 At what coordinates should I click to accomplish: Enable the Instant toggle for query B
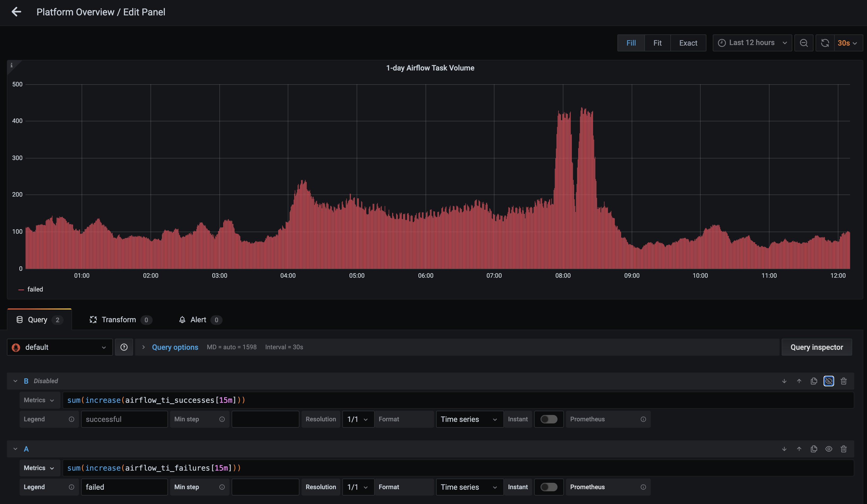coord(549,419)
